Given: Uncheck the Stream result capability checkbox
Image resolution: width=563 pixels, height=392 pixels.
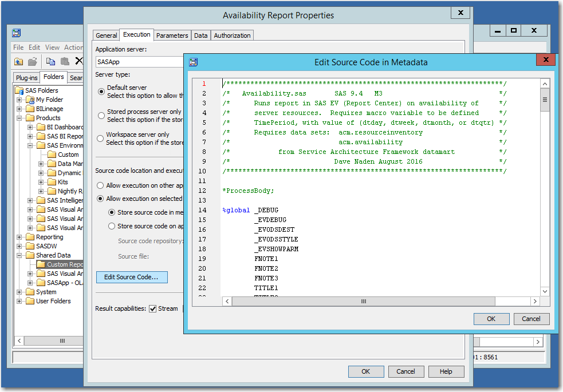Looking at the screenshot, I should (153, 309).
